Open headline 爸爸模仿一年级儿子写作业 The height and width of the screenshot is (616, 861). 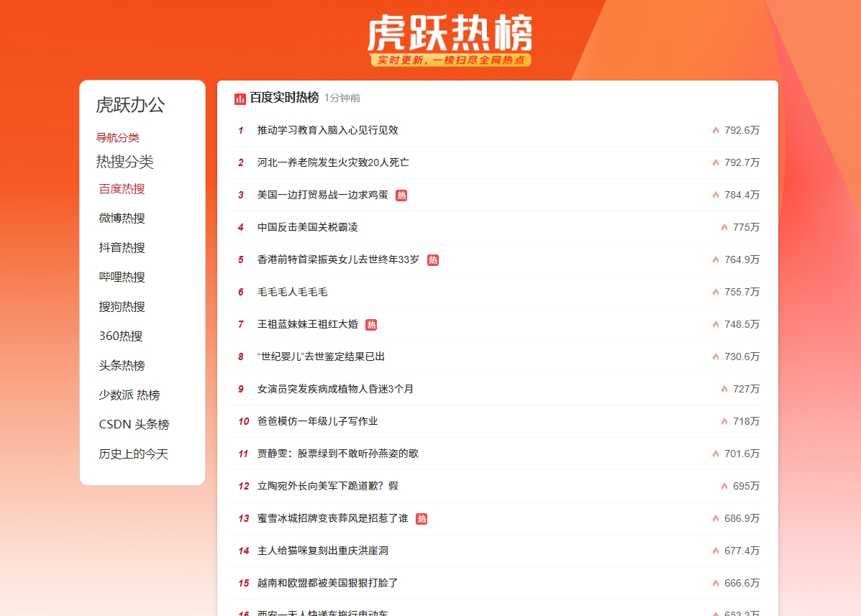click(317, 422)
